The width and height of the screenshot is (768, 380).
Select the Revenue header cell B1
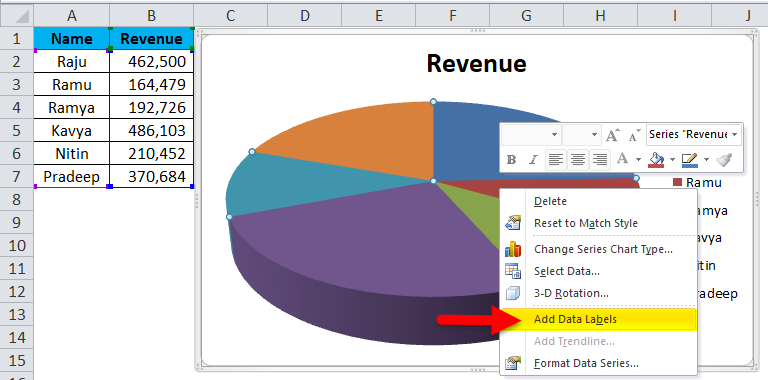coord(151,38)
